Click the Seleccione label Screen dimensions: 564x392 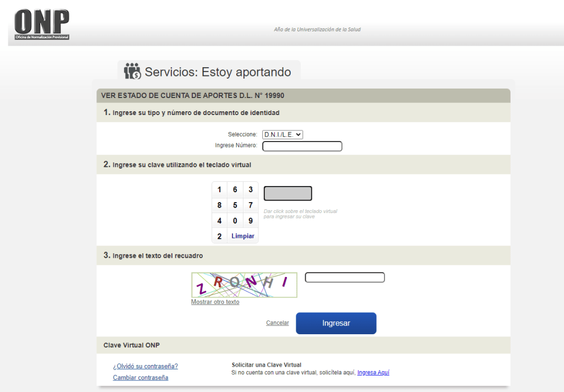pos(242,134)
